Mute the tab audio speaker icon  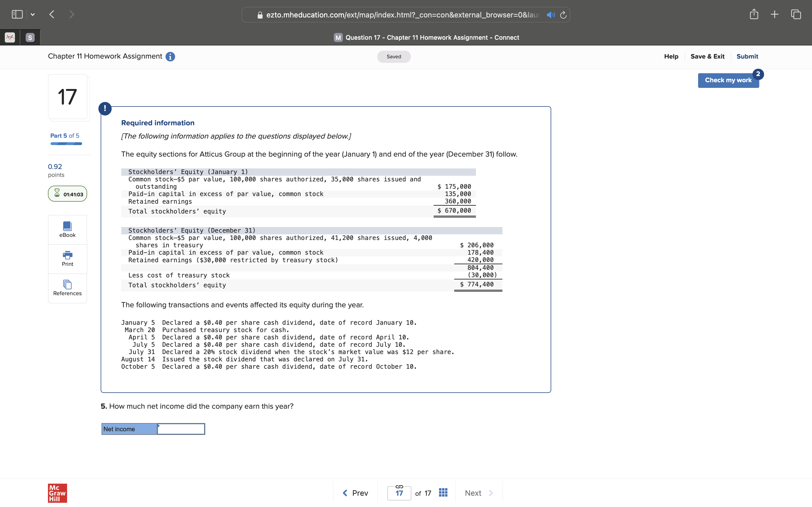click(x=550, y=15)
